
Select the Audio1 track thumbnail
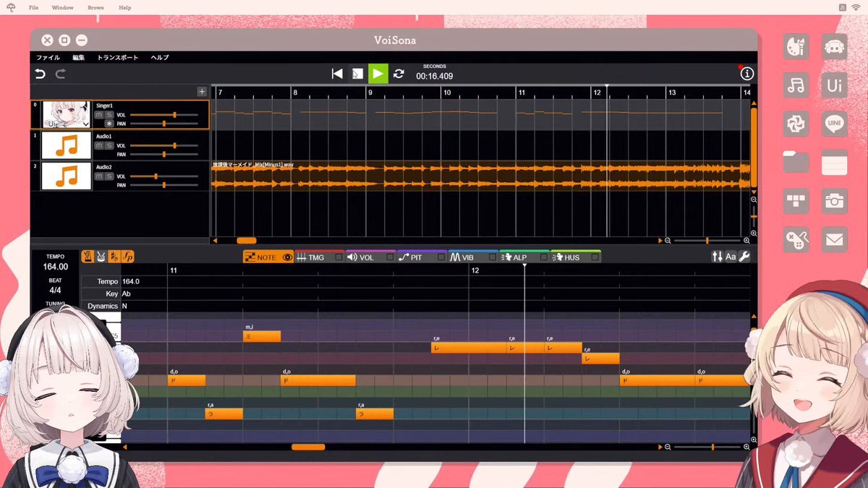(x=67, y=145)
